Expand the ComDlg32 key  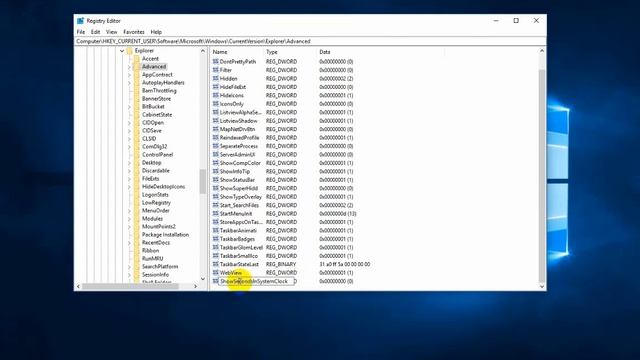coord(129,147)
